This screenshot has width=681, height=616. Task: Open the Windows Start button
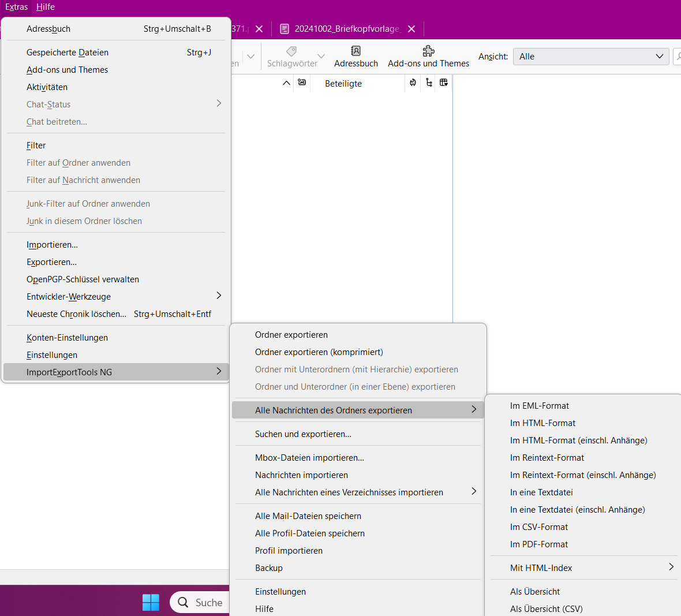151,603
